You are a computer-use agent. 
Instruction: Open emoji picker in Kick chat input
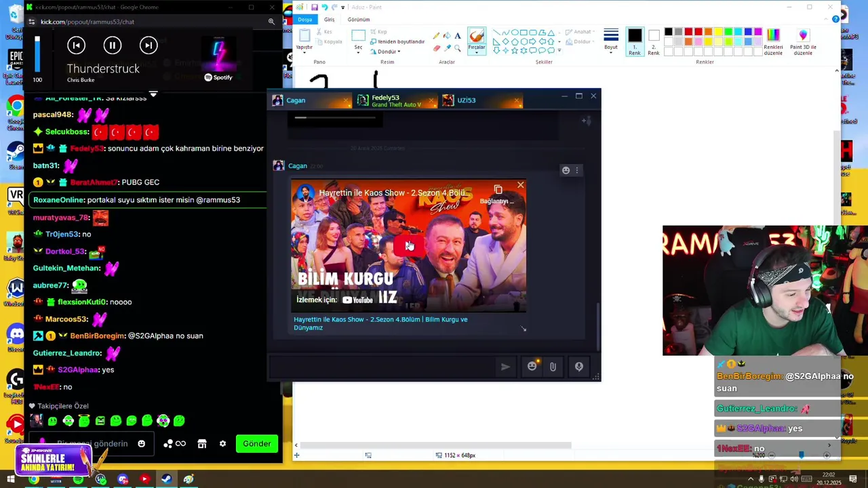(141, 443)
